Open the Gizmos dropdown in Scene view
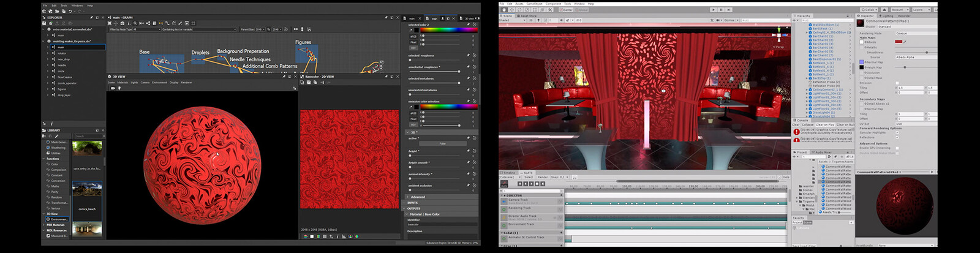The width and height of the screenshot is (980, 253). [x=732, y=20]
